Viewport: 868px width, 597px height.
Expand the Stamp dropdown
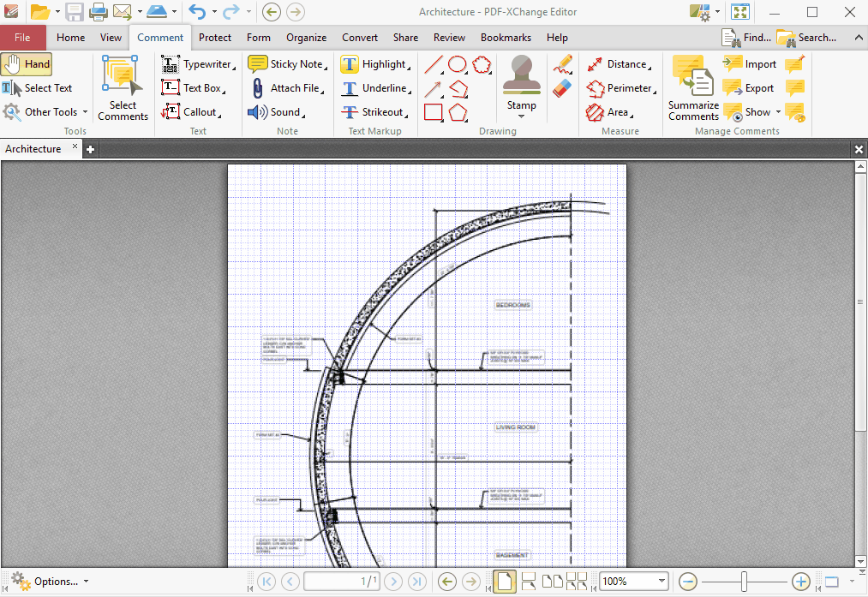(x=521, y=116)
